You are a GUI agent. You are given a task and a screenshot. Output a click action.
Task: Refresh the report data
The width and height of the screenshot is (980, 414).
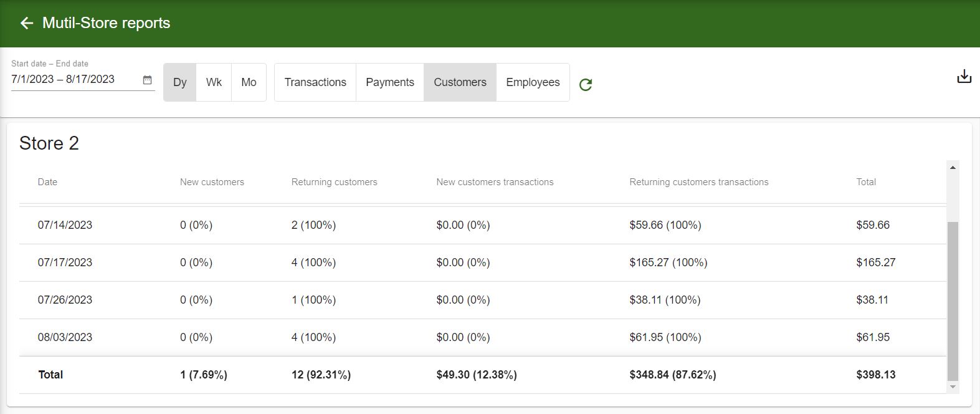586,84
